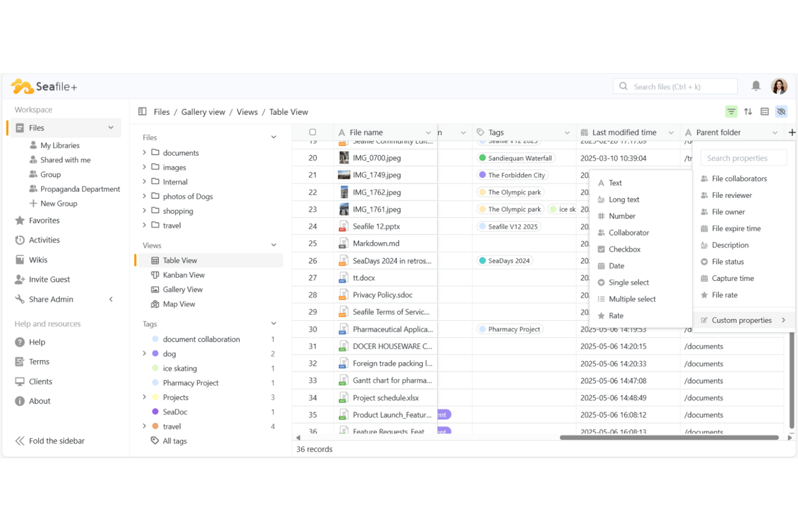This screenshot has height=532, width=798.
Task: Open Custom properties submenu
Action: tap(744, 320)
